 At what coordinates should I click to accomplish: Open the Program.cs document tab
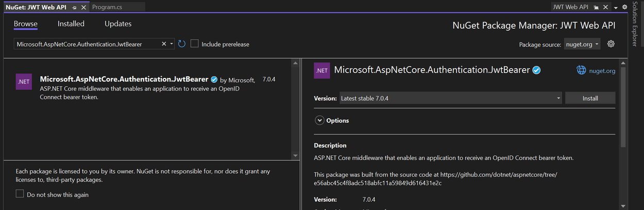click(107, 7)
